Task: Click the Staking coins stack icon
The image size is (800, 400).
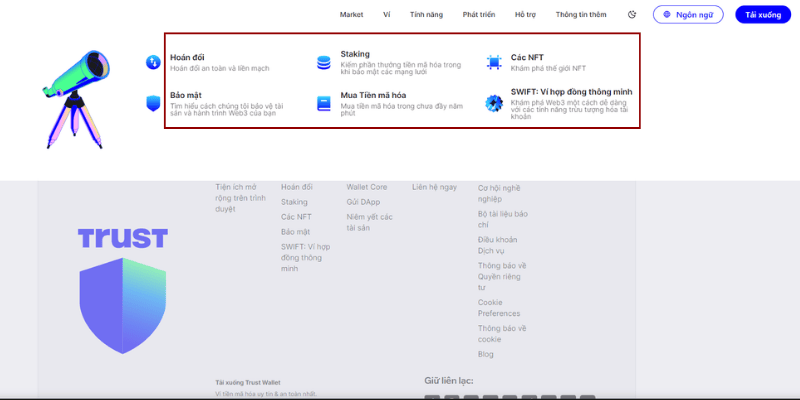Action: [x=323, y=63]
